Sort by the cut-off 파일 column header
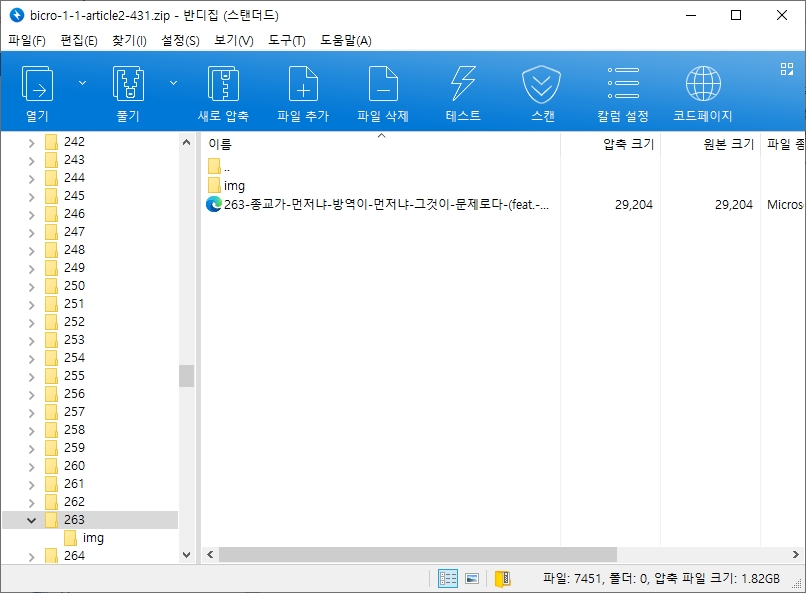This screenshot has width=806, height=593. tap(783, 144)
